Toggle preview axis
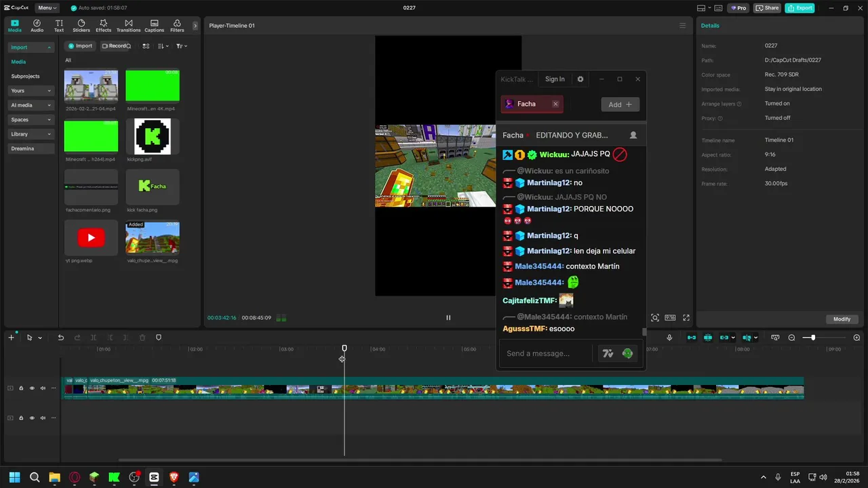This screenshot has height=488, width=868. (x=747, y=338)
